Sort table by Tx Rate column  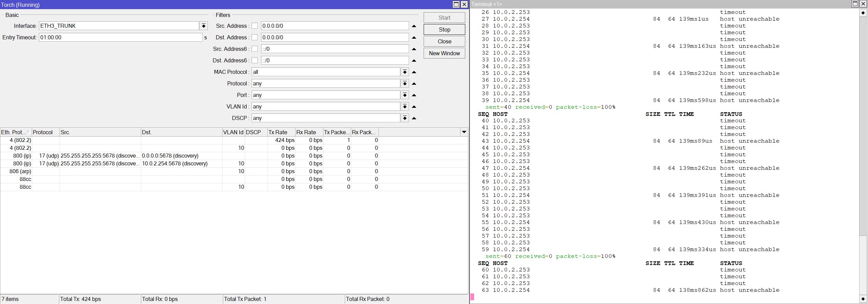click(x=281, y=132)
